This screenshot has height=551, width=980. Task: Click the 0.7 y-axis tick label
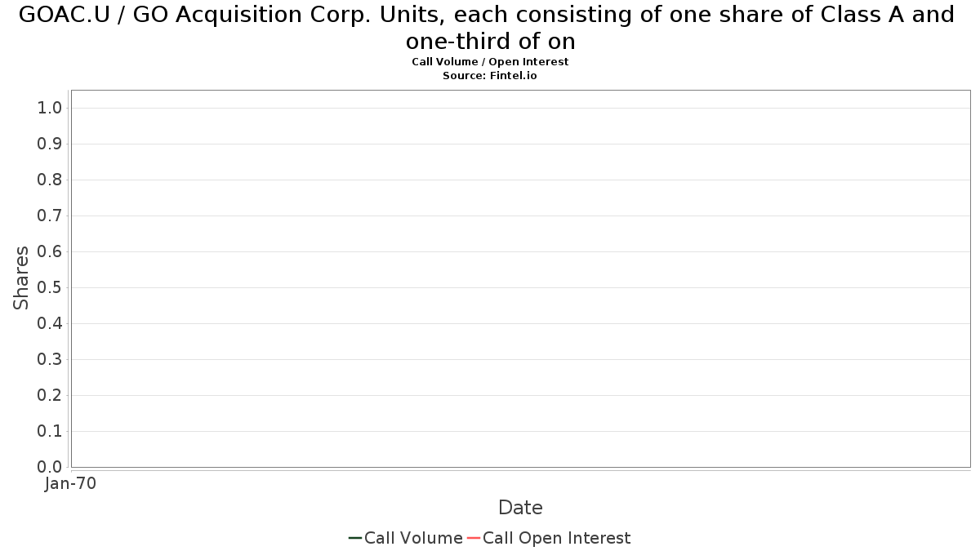click(x=50, y=216)
